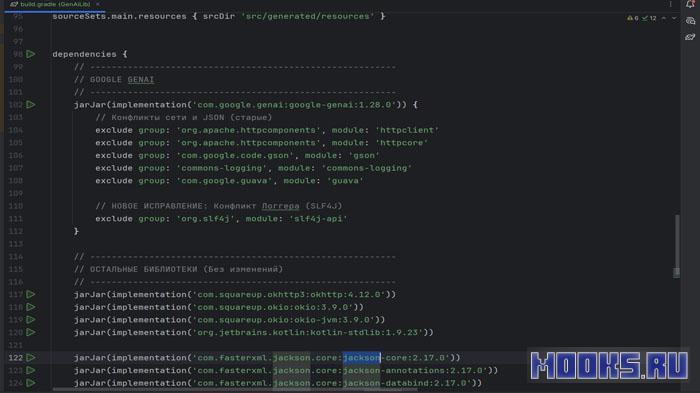Place cursor on 'dependencies' keyword
The width and height of the screenshot is (700, 393).
point(84,54)
